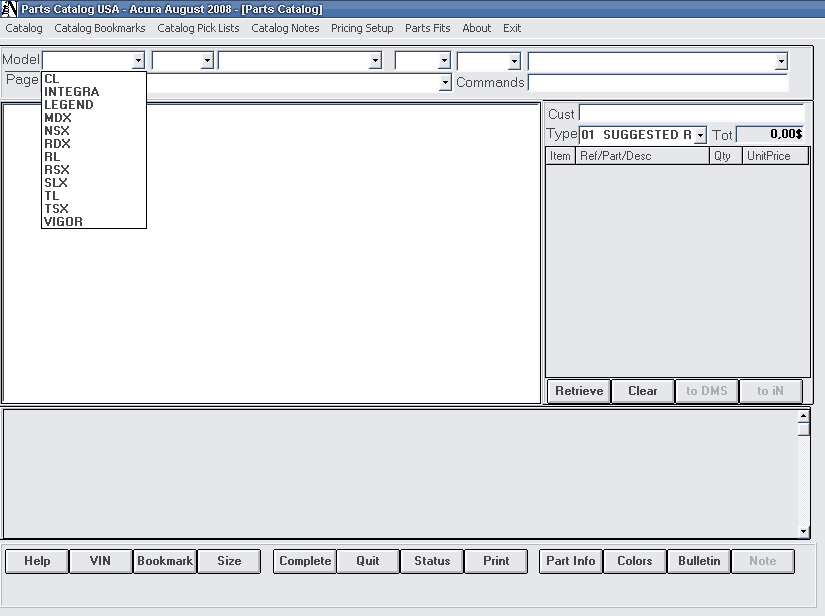Screen dimensions: 825x616
Task: Open the Parts Fits menu
Action: click(x=427, y=28)
